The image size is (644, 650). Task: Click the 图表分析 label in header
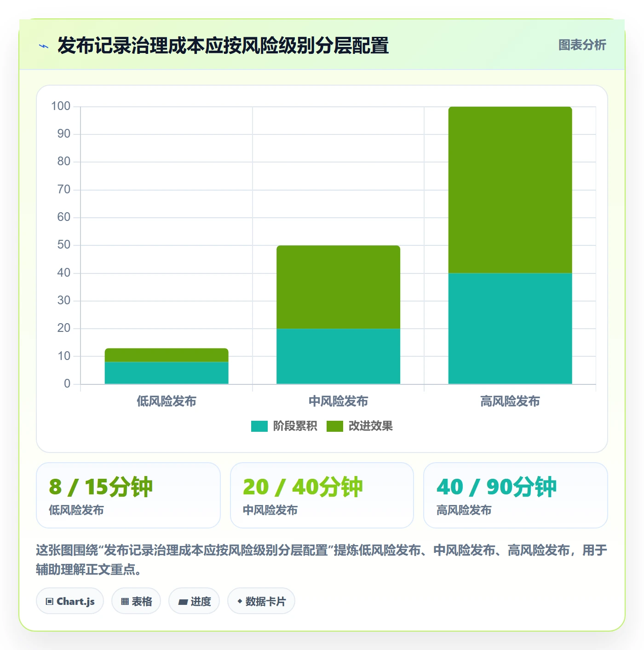click(582, 45)
